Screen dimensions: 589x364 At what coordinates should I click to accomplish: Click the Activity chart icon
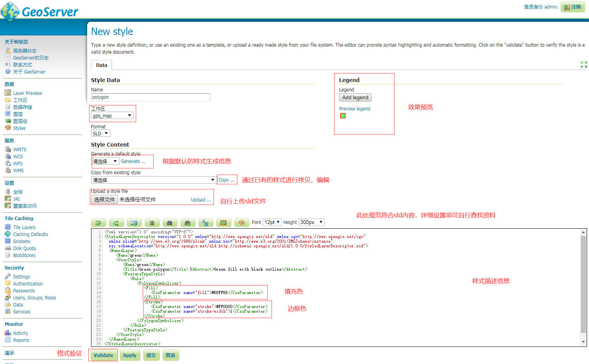(x=8, y=333)
